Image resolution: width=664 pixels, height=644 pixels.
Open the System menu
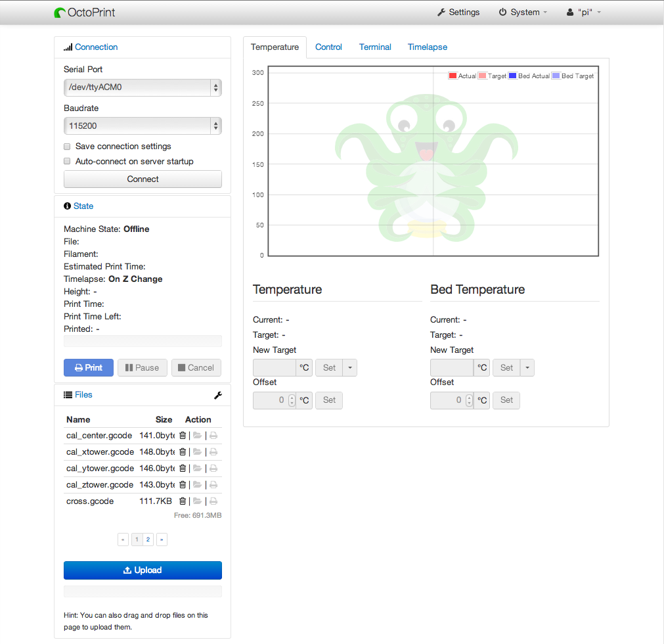tap(523, 12)
